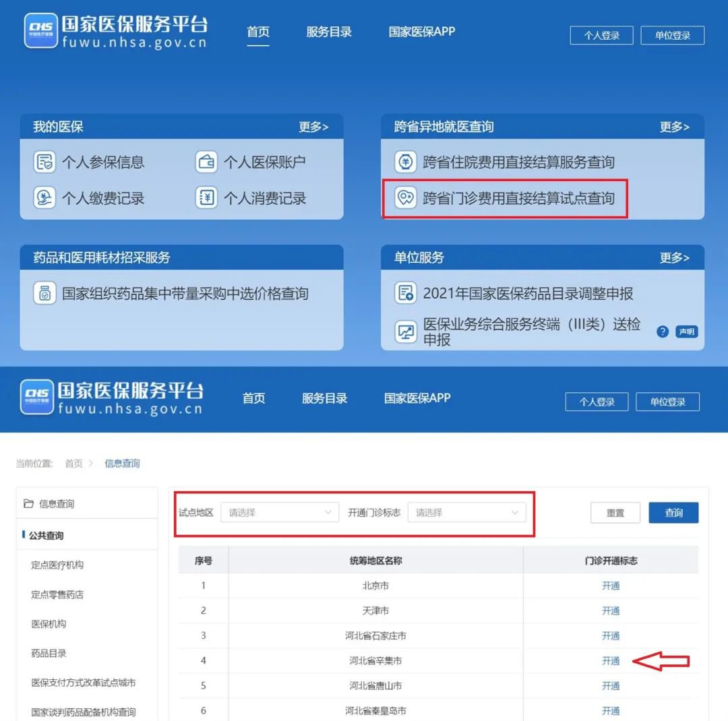The width and height of the screenshot is (728, 721).
Task: Click 个人登录 button in lower header
Action: 597,402
